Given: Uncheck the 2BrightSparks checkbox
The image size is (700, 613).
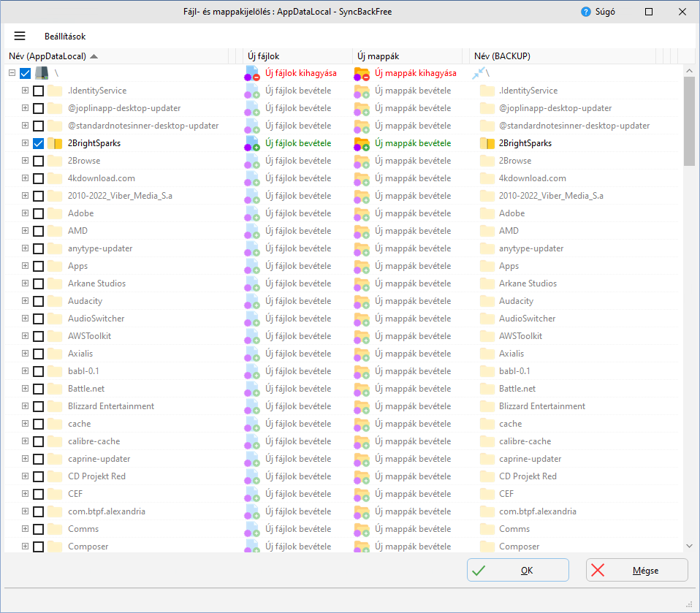Looking at the screenshot, I should 39,143.
